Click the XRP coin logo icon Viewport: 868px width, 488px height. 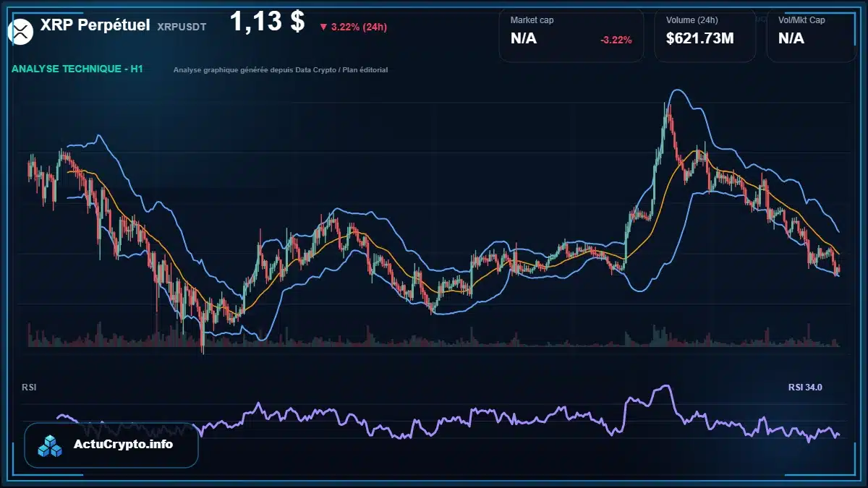tap(20, 30)
